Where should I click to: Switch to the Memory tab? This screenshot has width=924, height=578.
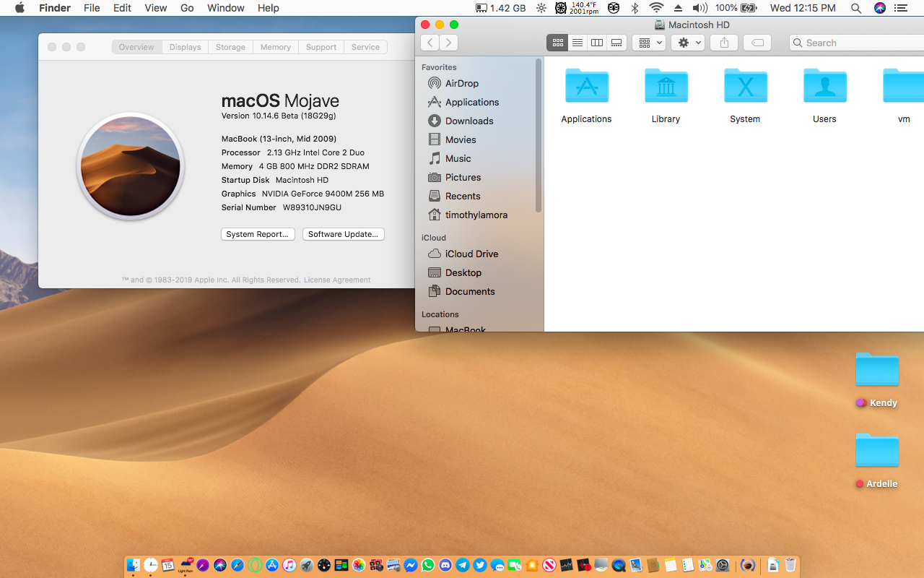(276, 47)
